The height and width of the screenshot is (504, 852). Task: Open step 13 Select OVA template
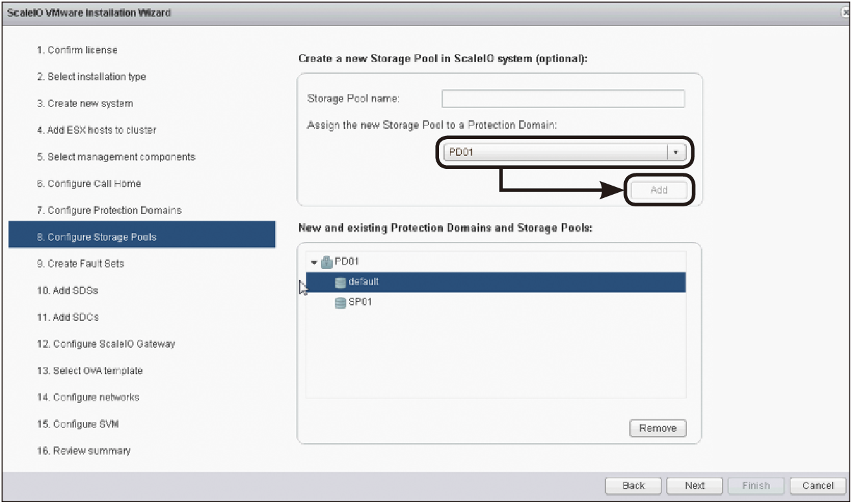click(89, 371)
